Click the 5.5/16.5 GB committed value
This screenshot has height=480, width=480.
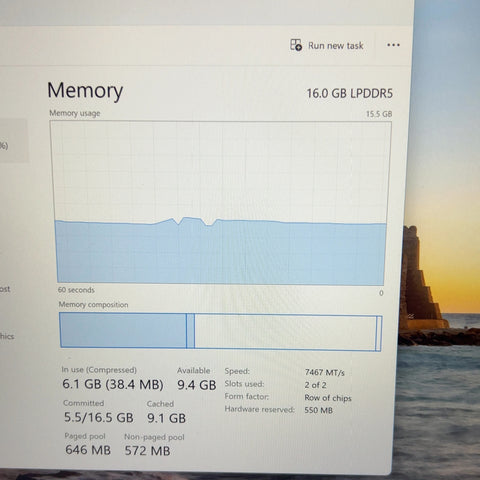point(99,417)
